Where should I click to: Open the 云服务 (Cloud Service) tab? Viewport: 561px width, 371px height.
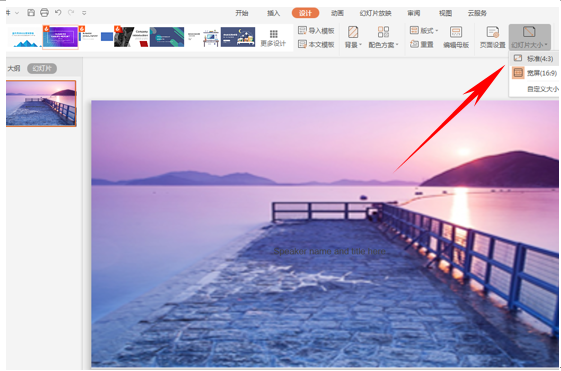click(477, 13)
